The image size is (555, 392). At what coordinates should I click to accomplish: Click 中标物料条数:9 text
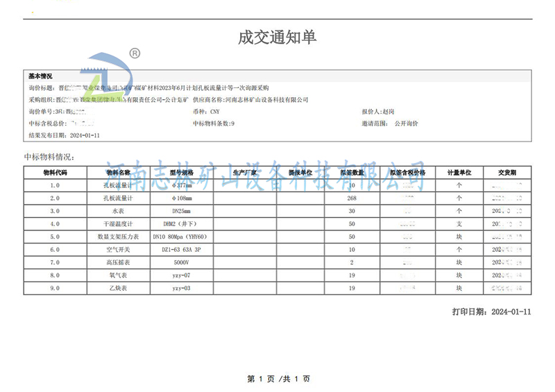pyautogui.click(x=214, y=123)
